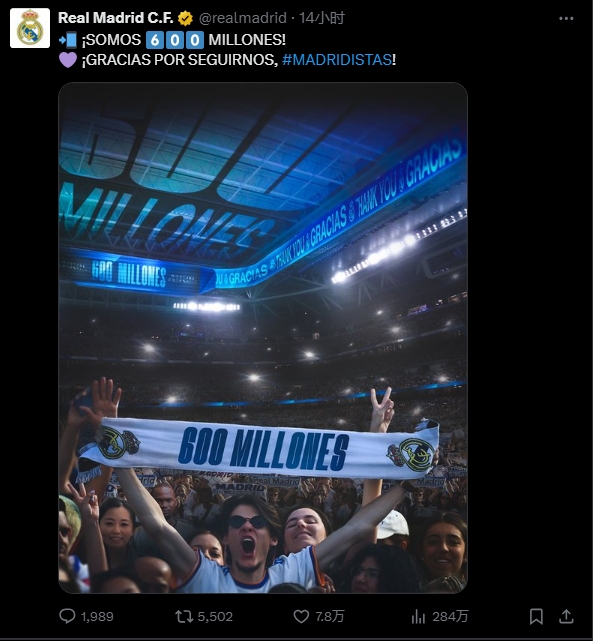Click the @realmadrid handle
This screenshot has width=593, height=641.
242,18
